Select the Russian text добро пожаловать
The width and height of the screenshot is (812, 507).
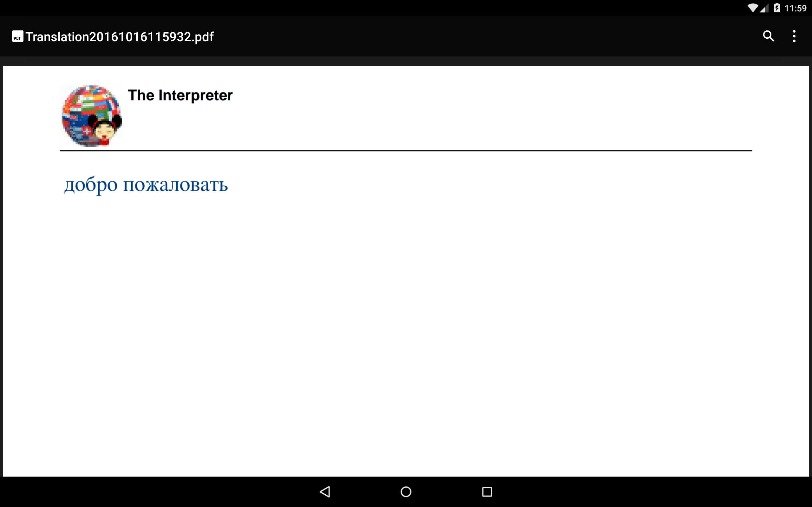point(146,185)
